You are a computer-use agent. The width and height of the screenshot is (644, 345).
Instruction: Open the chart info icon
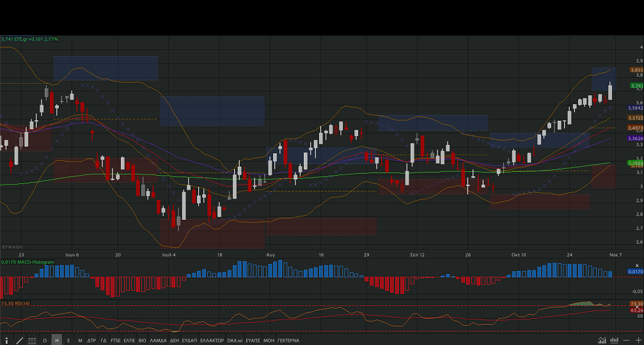tap(6, 341)
